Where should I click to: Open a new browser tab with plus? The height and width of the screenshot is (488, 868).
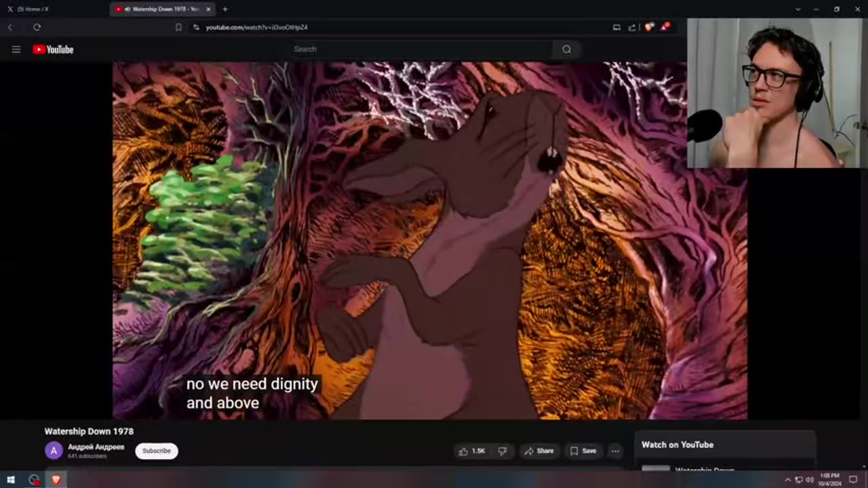click(225, 9)
